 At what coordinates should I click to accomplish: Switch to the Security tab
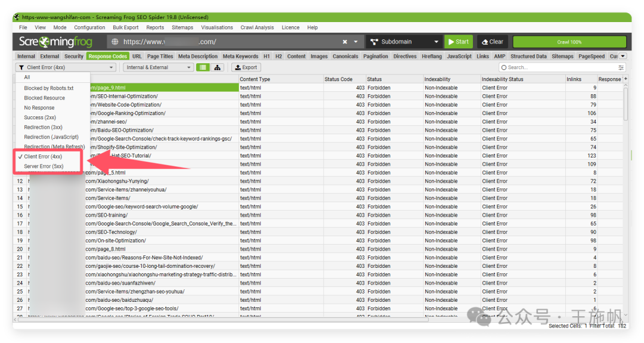(74, 56)
